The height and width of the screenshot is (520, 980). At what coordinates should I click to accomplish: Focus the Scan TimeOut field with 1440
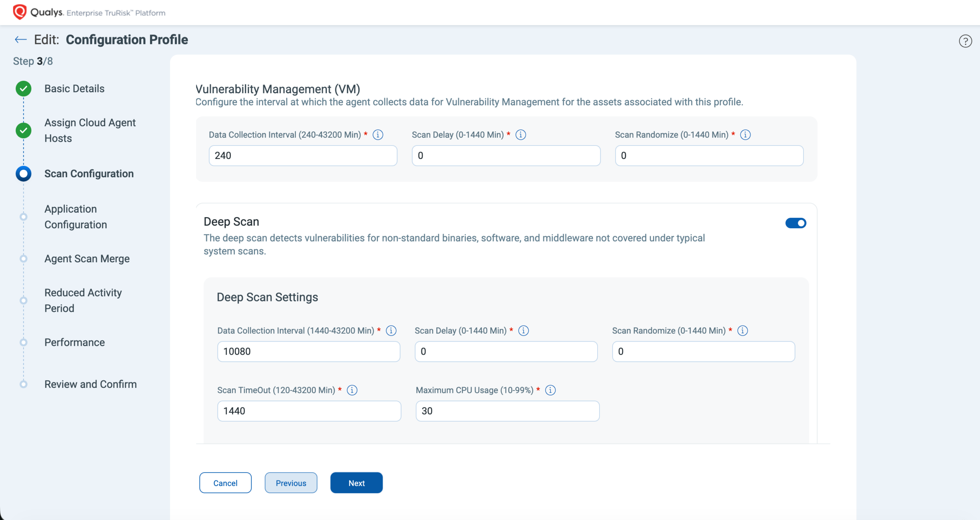click(x=309, y=411)
